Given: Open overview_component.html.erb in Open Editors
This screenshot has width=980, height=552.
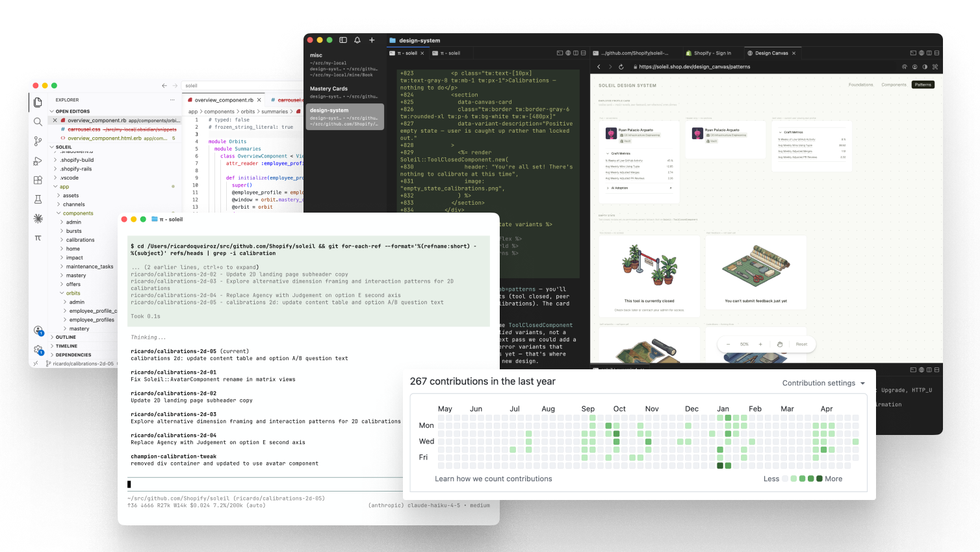Looking at the screenshot, I should (113, 138).
